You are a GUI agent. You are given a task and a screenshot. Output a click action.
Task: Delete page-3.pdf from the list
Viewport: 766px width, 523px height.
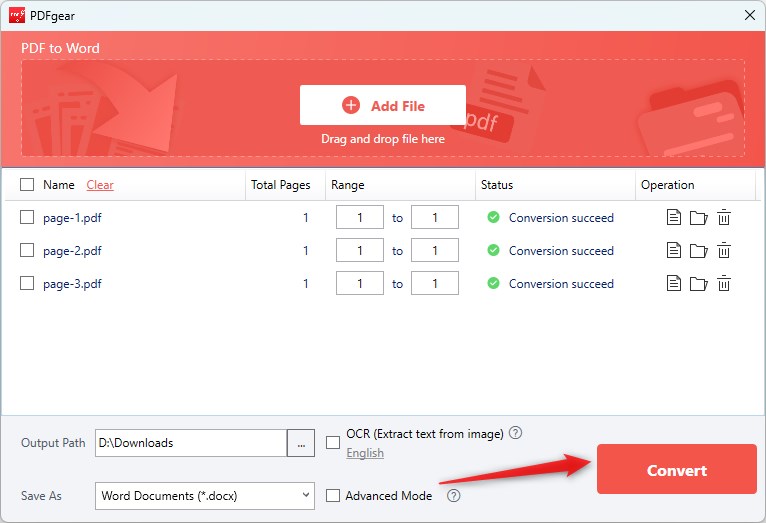723,283
